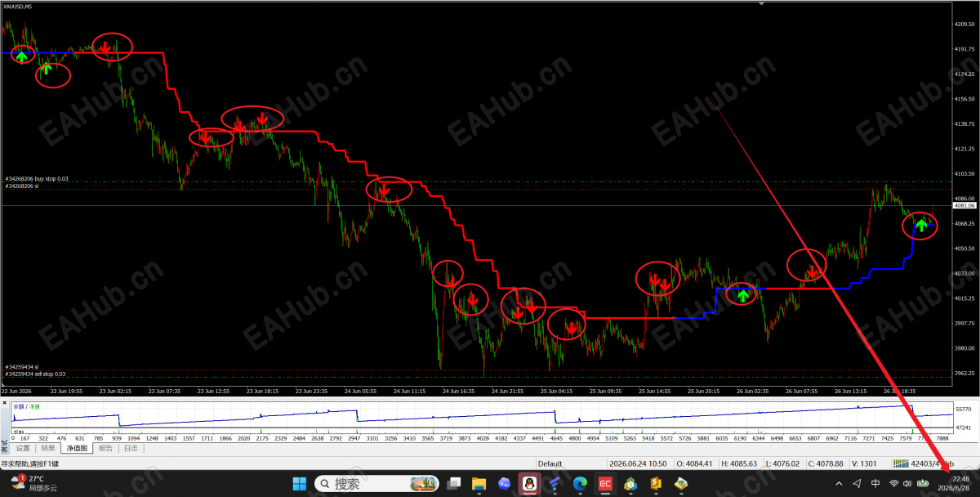The height and width of the screenshot is (497, 980).
Task: Click the 3962.25 price axis value
Action: tap(964, 373)
